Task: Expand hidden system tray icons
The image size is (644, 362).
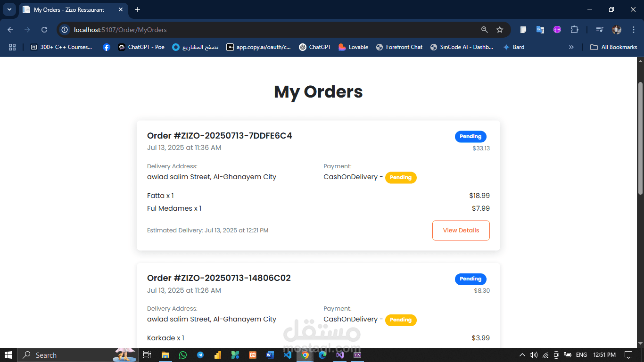Action: [x=522, y=355]
